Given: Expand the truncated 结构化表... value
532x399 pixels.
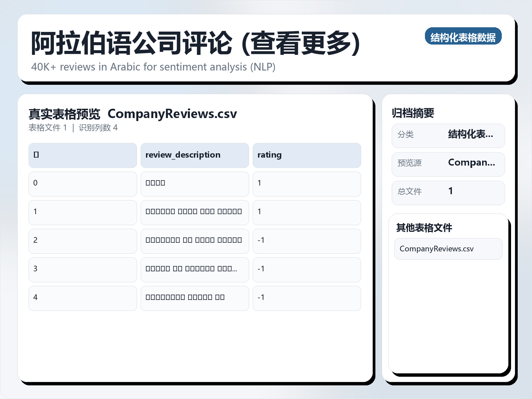Looking at the screenshot, I should pyautogui.click(x=471, y=135).
